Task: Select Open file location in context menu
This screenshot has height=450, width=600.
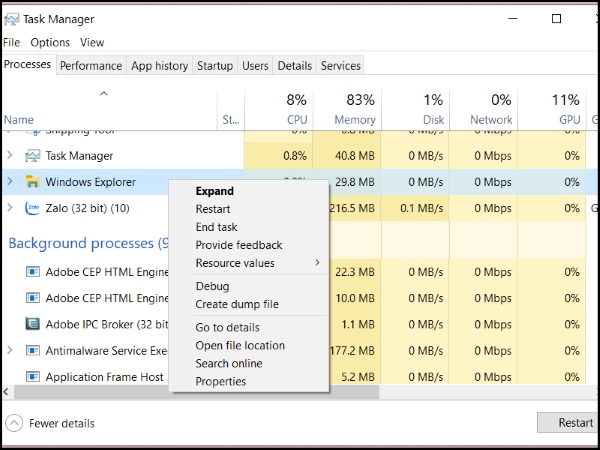Action: point(240,345)
